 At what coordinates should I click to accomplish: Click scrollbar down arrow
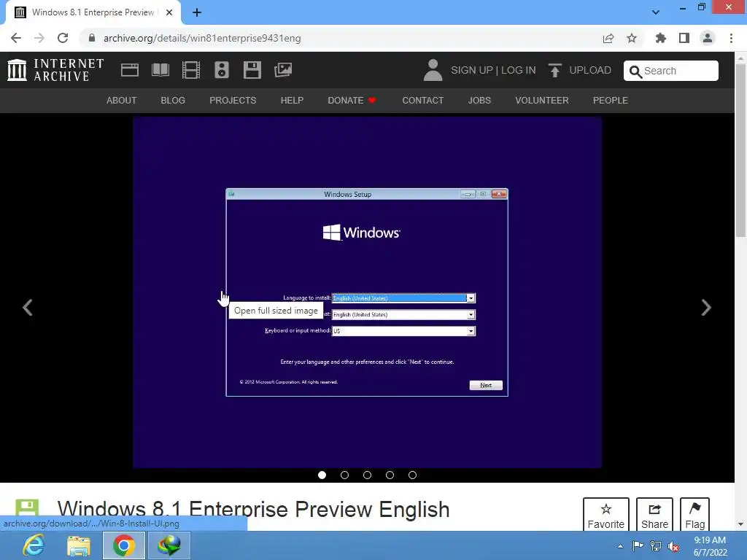(x=740, y=524)
